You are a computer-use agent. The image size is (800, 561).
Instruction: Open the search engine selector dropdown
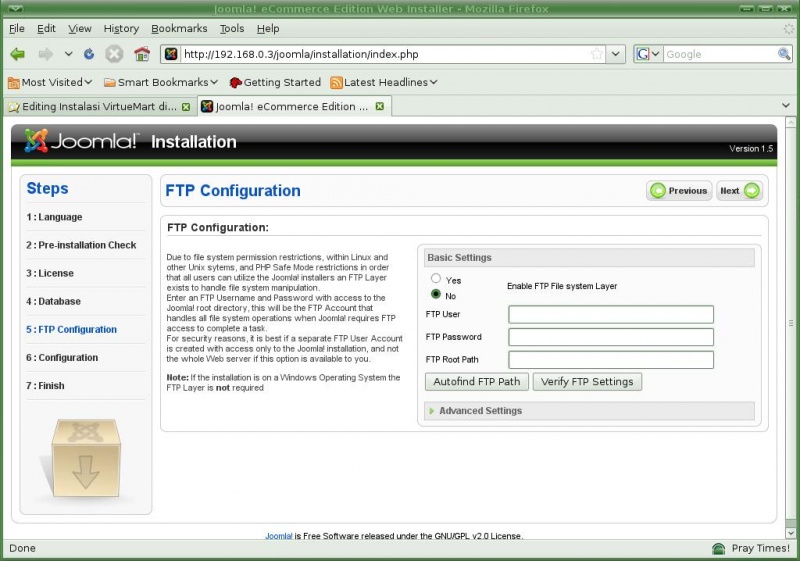point(648,54)
